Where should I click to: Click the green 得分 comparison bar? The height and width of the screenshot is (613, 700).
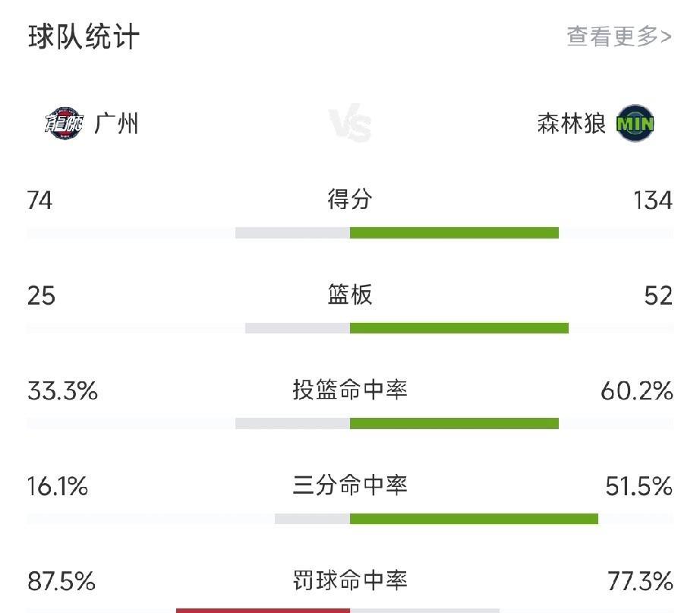tap(454, 232)
